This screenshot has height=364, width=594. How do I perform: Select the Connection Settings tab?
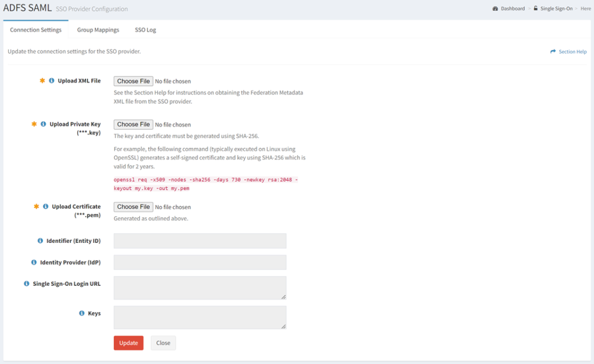click(x=35, y=30)
